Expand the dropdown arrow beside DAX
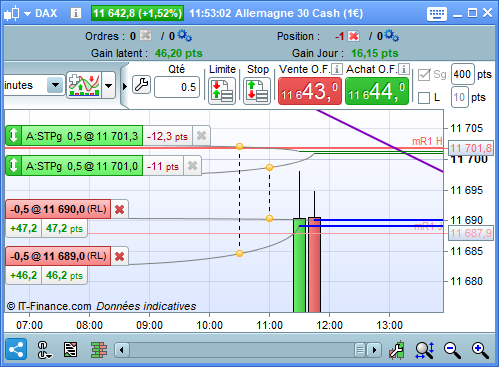Viewport: 499px width, 367px height. coord(27,14)
